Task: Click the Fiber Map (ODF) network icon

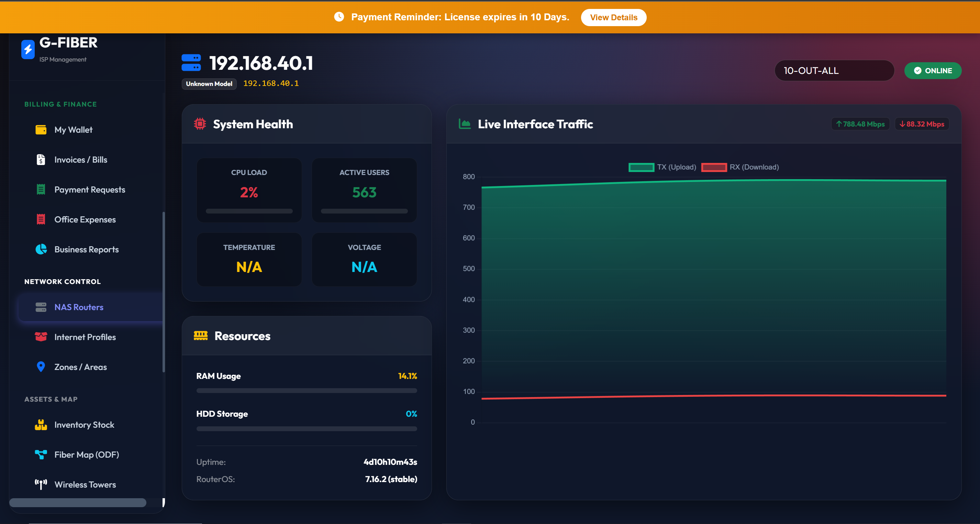Action: coord(41,454)
